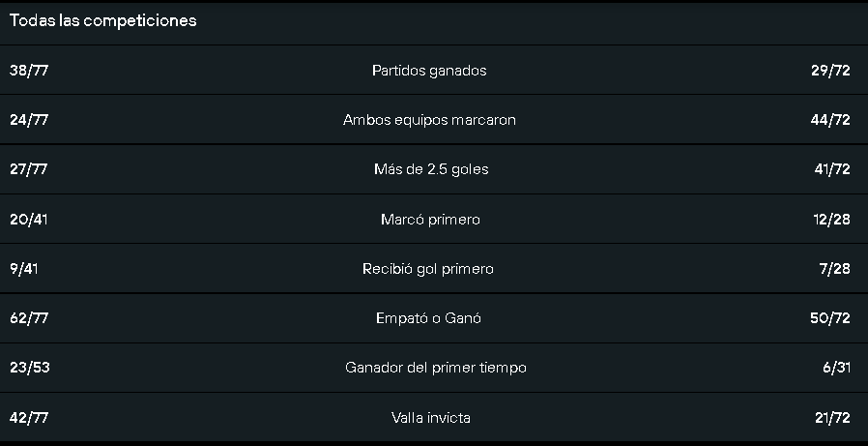Image resolution: width=868 pixels, height=446 pixels.
Task: Select the 12/28 value for Marcó primero
Action: coord(832,220)
